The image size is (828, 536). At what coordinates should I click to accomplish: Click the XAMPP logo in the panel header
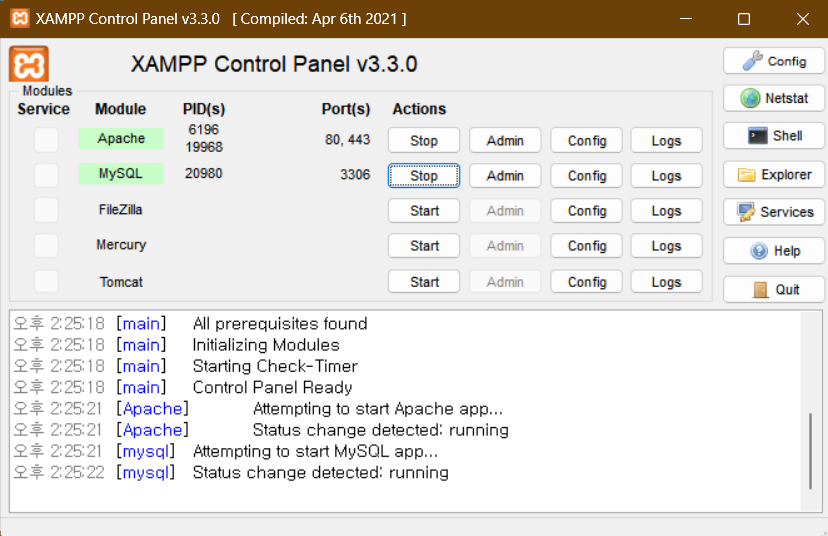pyautogui.click(x=29, y=64)
